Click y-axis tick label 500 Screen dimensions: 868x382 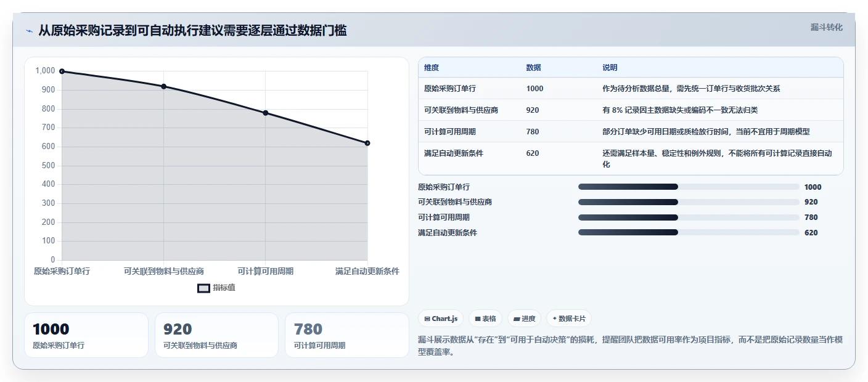pyautogui.click(x=48, y=166)
